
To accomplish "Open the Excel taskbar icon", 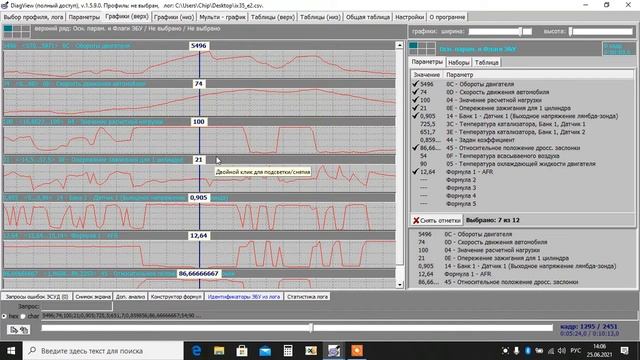I will coord(311,351).
